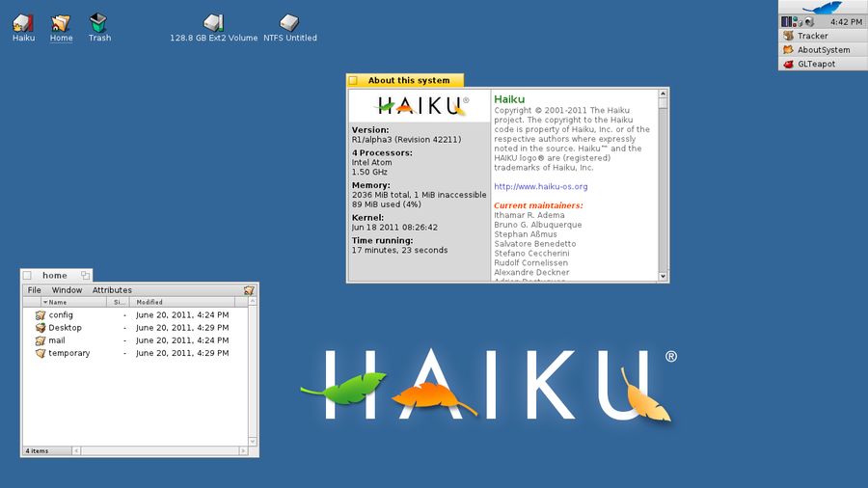This screenshot has height=488, width=868.
Task: Close the home window via its tab box
Action: pyautogui.click(x=27, y=275)
